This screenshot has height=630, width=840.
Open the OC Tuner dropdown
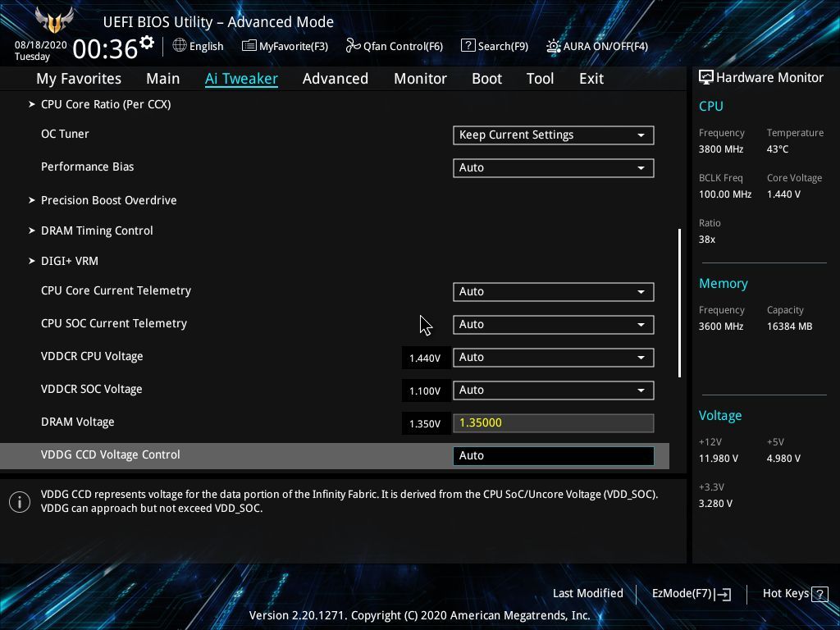pos(554,135)
